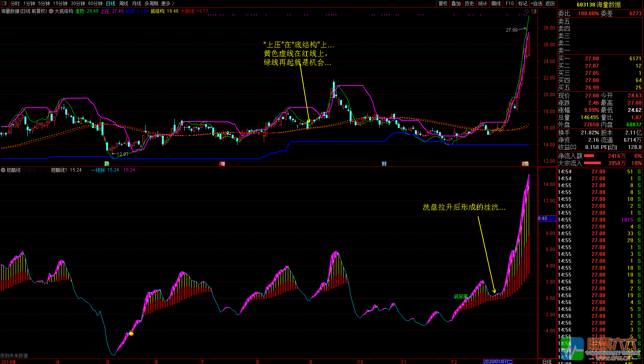Click 净流入额 red progress bar
This screenshot has height=364, width=644.
[x=589, y=156]
